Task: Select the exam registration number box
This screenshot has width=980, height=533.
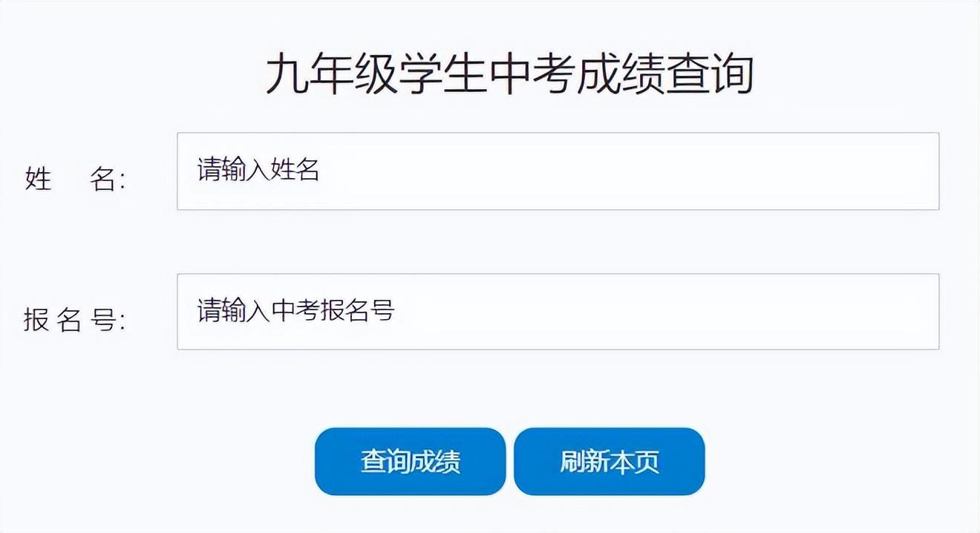Action: click(x=557, y=312)
